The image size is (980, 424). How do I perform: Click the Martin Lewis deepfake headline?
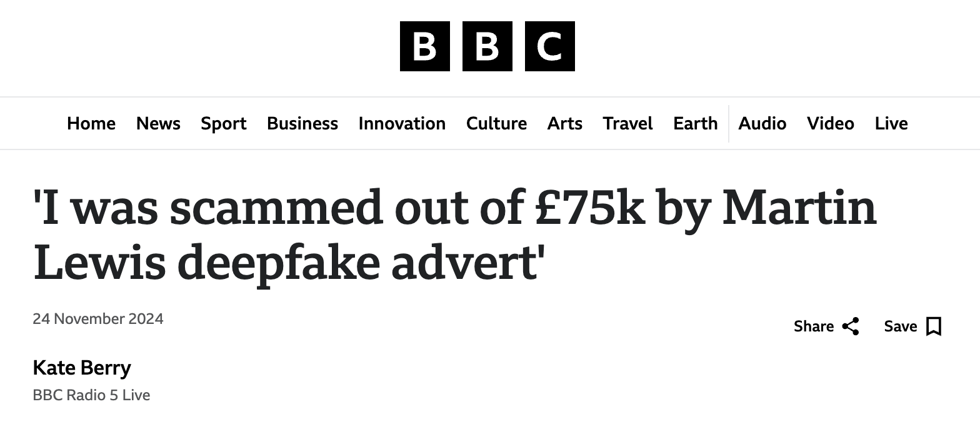pos(454,235)
